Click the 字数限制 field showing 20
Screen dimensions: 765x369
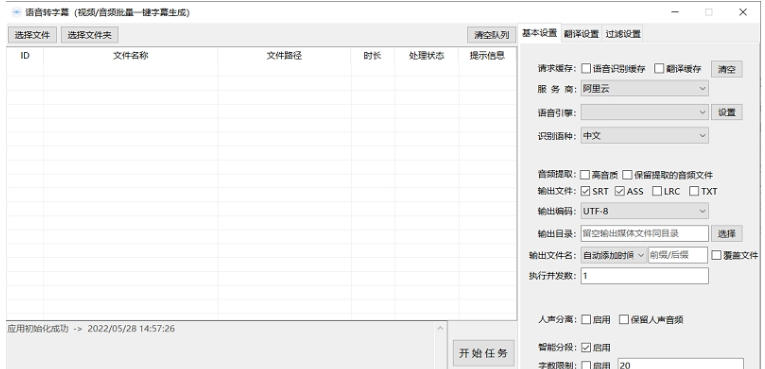tap(681, 364)
